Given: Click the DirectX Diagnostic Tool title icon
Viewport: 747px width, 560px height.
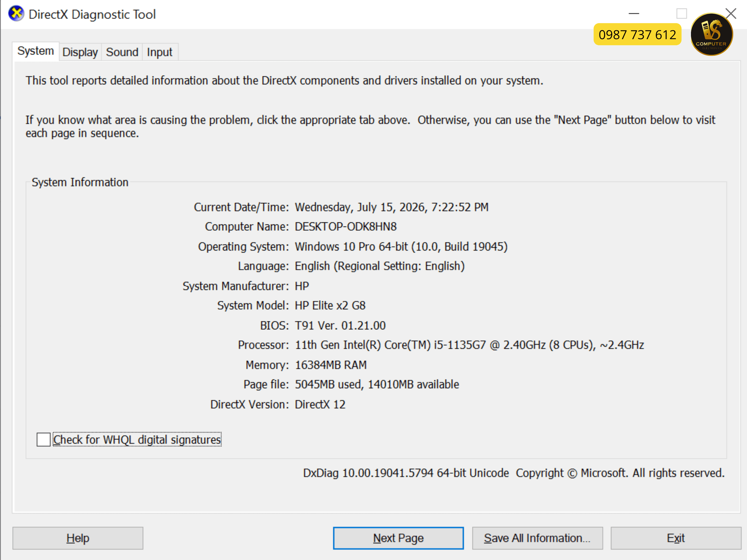Looking at the screenshot, I should point(16,14).
